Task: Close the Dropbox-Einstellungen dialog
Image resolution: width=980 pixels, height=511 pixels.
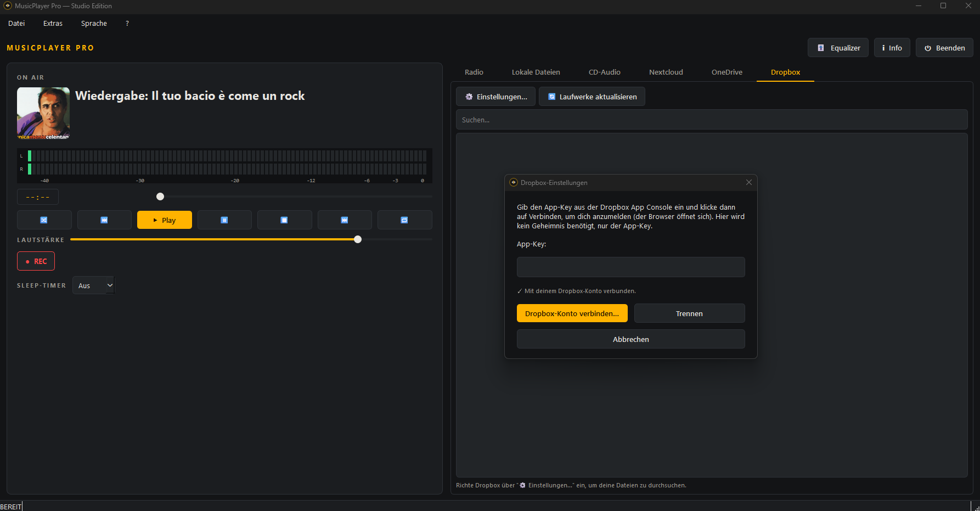Action: point(749,182)
